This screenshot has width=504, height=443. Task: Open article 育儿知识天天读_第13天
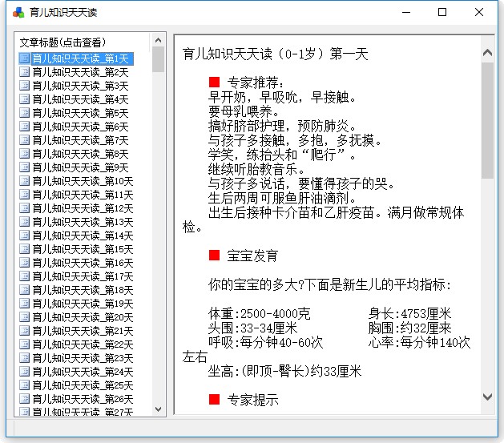[x=83, y=222]
